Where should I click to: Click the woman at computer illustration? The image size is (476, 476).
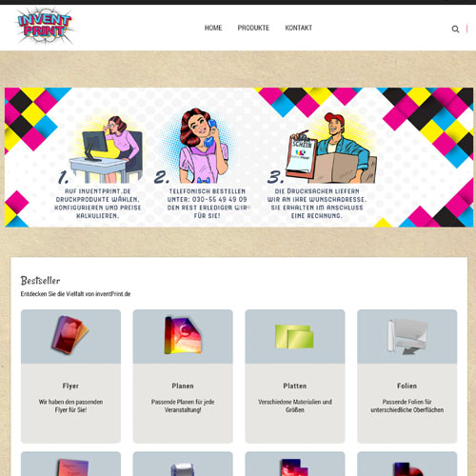pos(107,149)
